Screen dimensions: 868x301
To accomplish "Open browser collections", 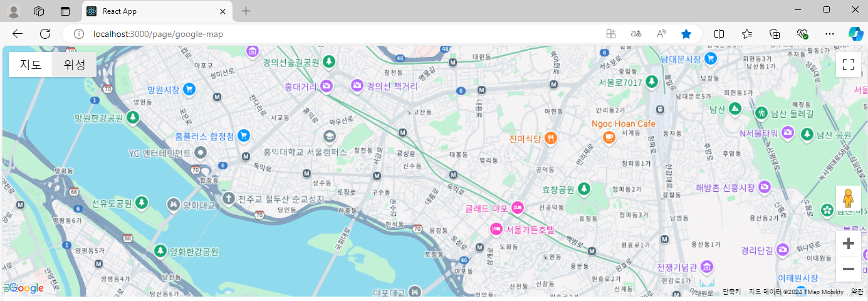I will [775, 34].
